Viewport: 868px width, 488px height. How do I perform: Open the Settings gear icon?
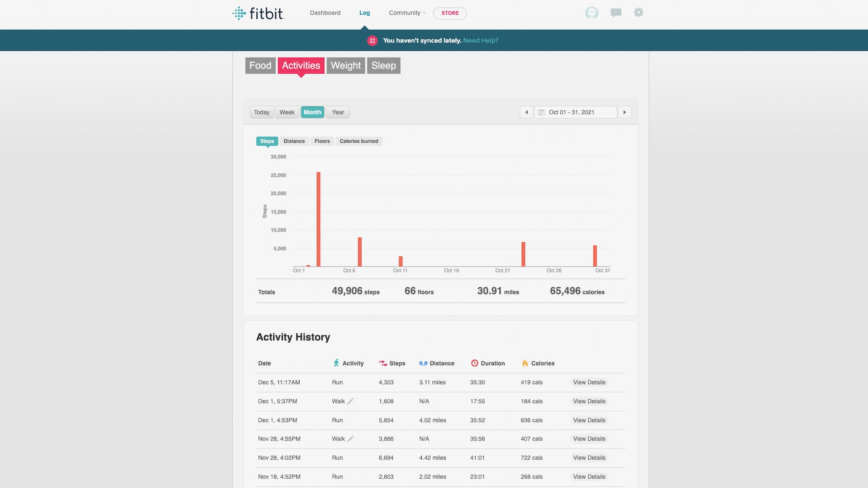[638, 13]
